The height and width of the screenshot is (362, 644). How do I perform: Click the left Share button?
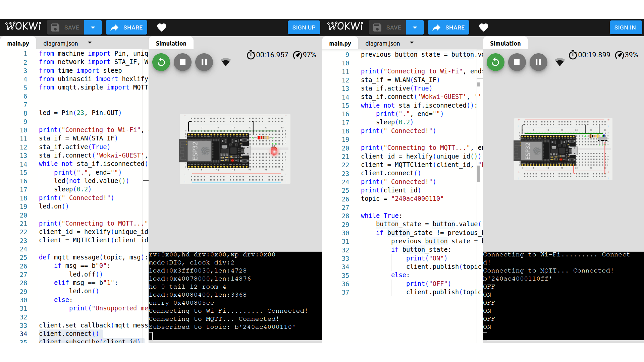click(x=126, y=27)
